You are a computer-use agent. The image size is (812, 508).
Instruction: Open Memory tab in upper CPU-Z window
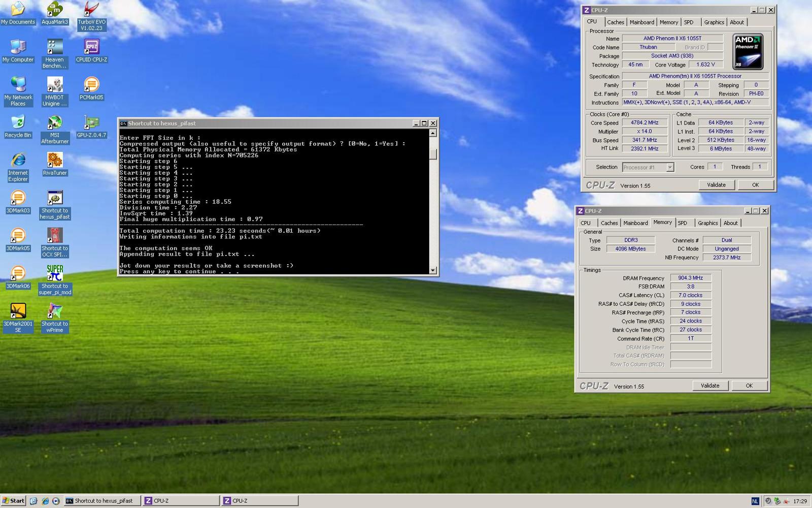point(669,22)
